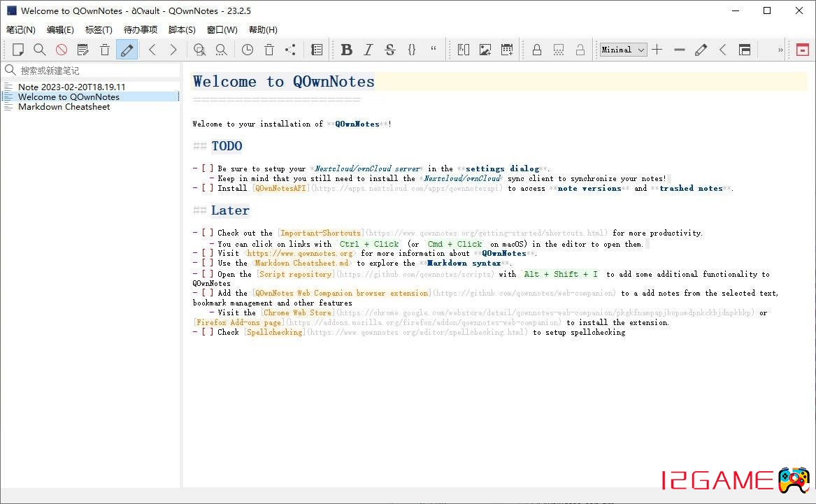This screenshot has height=504, width=816.
Task: Click the trash can icon next to the clock icon
Action: click(x=269, y=50)
